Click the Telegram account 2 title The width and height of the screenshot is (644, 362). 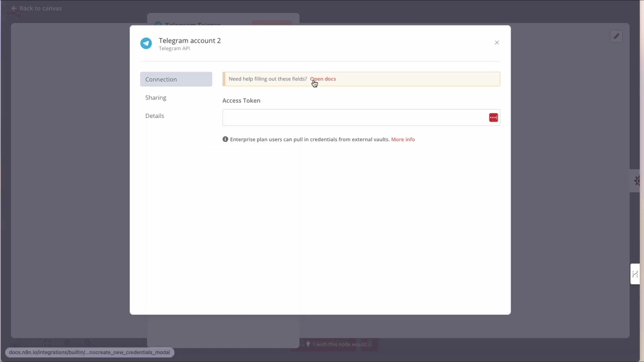tap(190, 41)
